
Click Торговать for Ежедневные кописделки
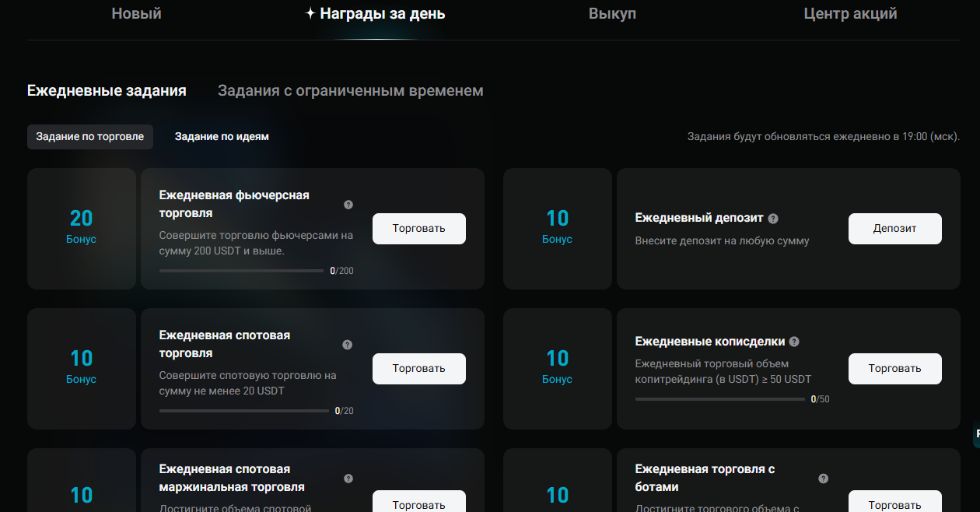pos(895,369)
